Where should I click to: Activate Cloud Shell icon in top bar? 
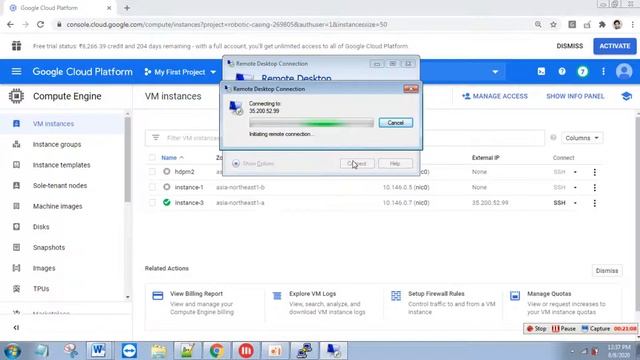click(541, 72)
